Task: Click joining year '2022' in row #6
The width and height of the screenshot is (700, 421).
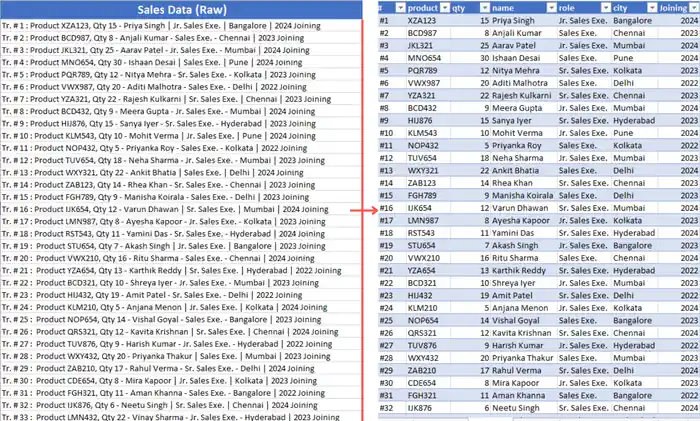Action: (x=679, y=83)
